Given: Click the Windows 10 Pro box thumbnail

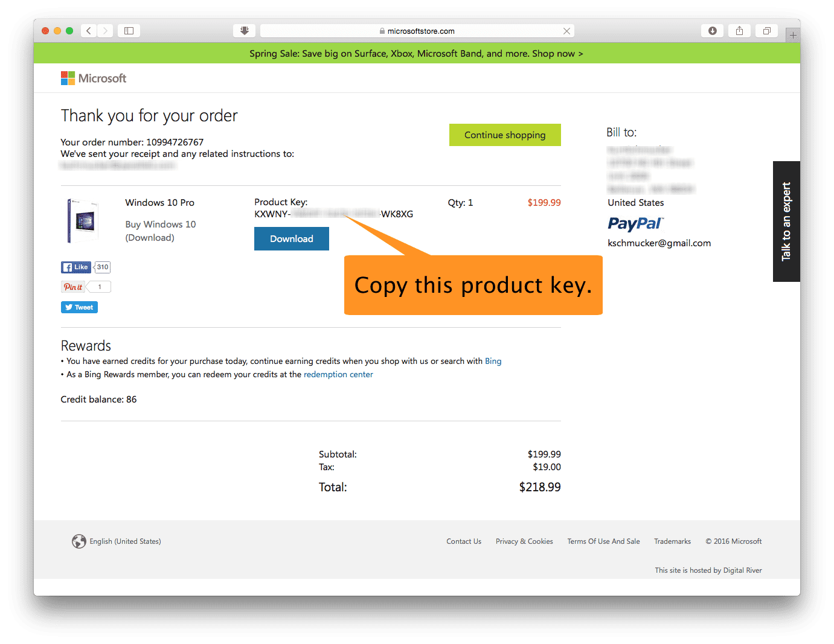Looking at the screenshot, I should point(83,221).
